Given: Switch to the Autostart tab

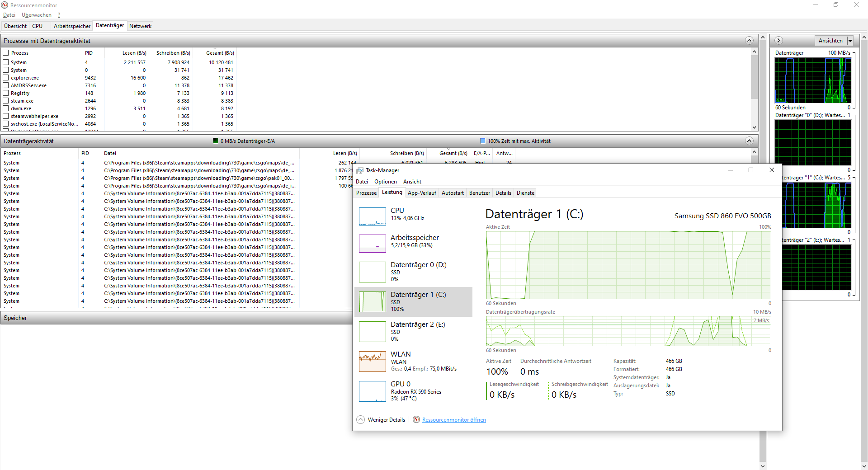Looking at the screenshot, I should (453, 193).
